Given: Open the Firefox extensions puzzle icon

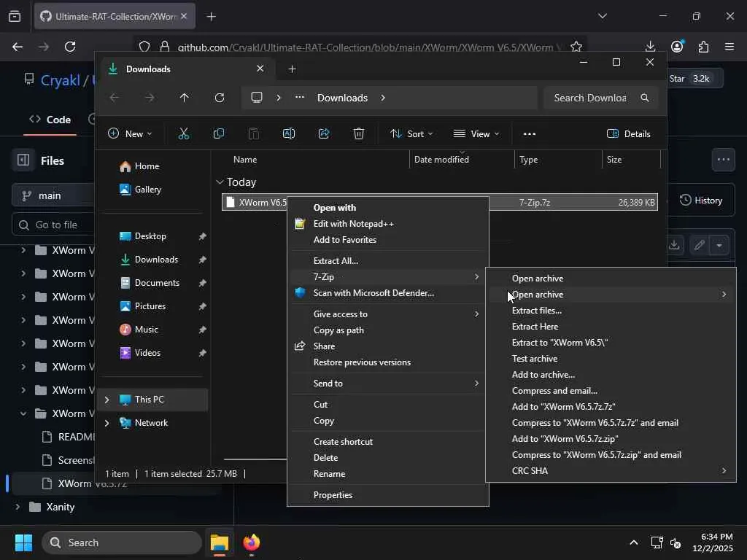Looking at the screenshot, I should click(x=703, y=47).
